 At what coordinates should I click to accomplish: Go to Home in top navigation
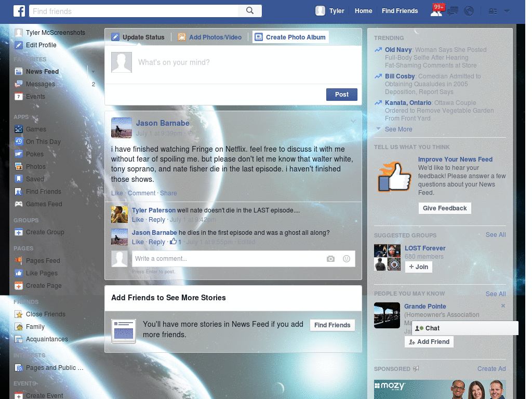coord(363,11)
